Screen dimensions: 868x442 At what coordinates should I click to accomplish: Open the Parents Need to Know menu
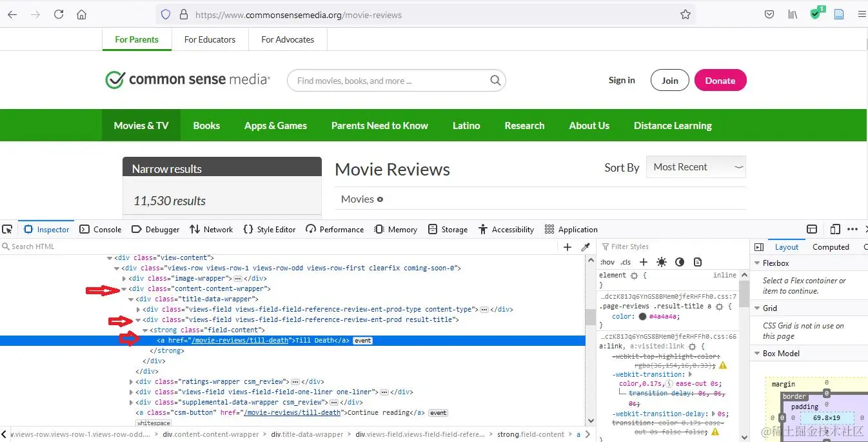[380, 125]
